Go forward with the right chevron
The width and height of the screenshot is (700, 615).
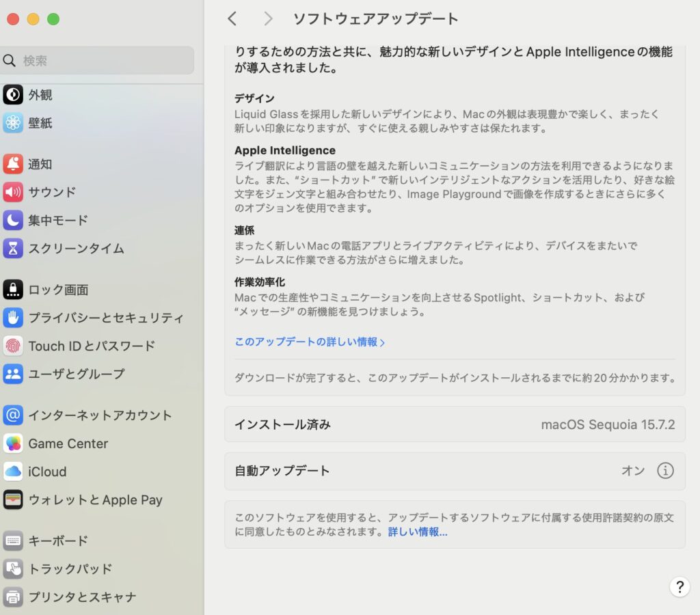[x=268, y=19]
